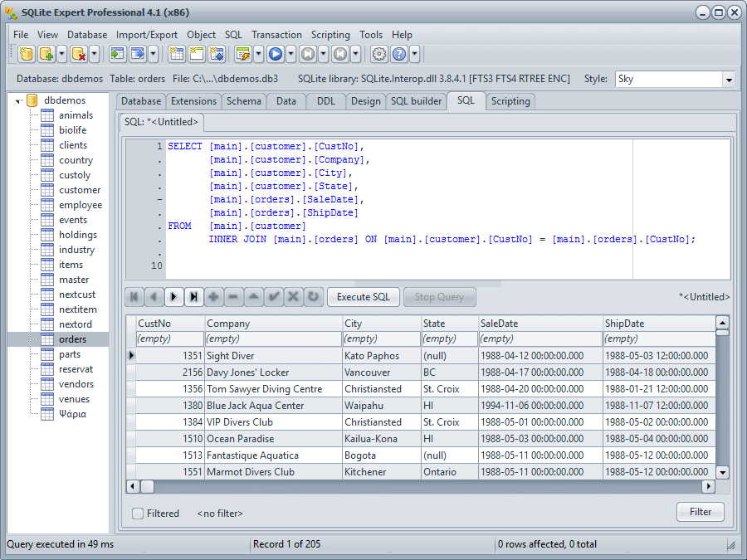Click the blue Begin Transaction play icon
The width and height of the screenshot is (747, 560).
pyautogui.click(x=276, y=54)
